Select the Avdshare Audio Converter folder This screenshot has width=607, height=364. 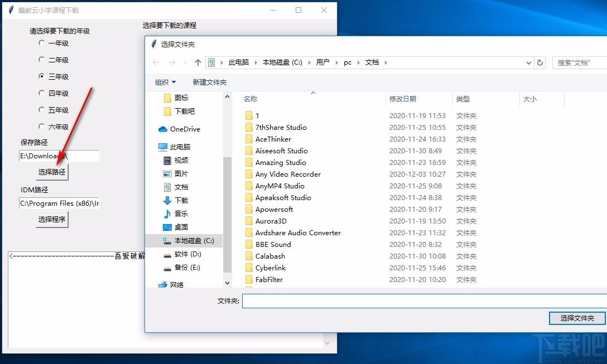(298, 233)
